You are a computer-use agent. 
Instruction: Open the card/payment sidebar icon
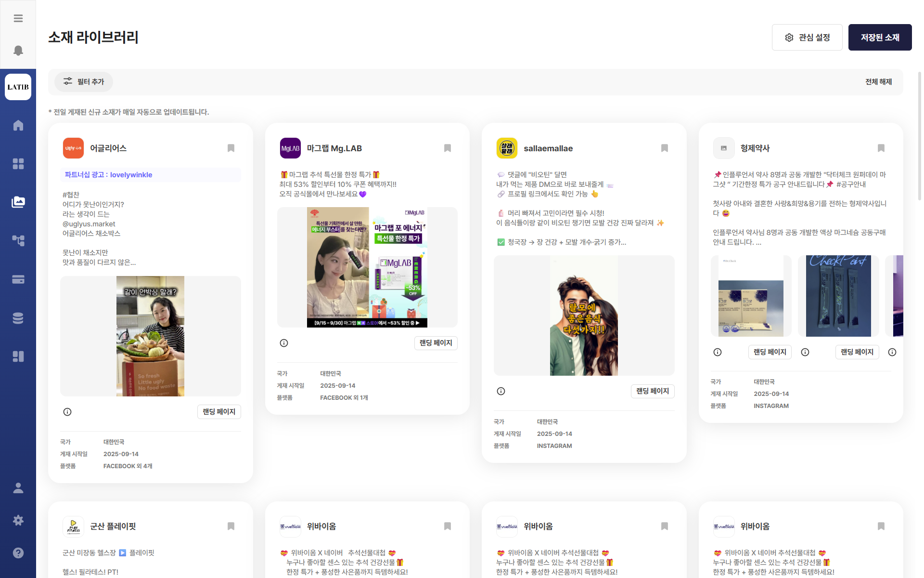click(x=18, y=279)
